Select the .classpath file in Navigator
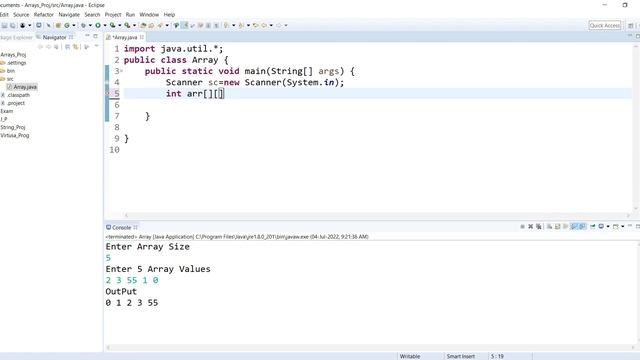Screen dimensions: 640x360 [x=18, y=95]
